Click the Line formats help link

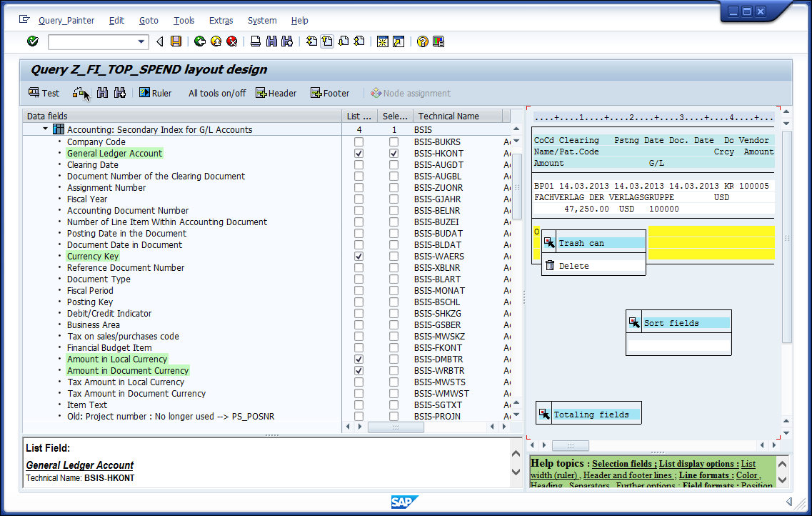click(x=706, y=475)
